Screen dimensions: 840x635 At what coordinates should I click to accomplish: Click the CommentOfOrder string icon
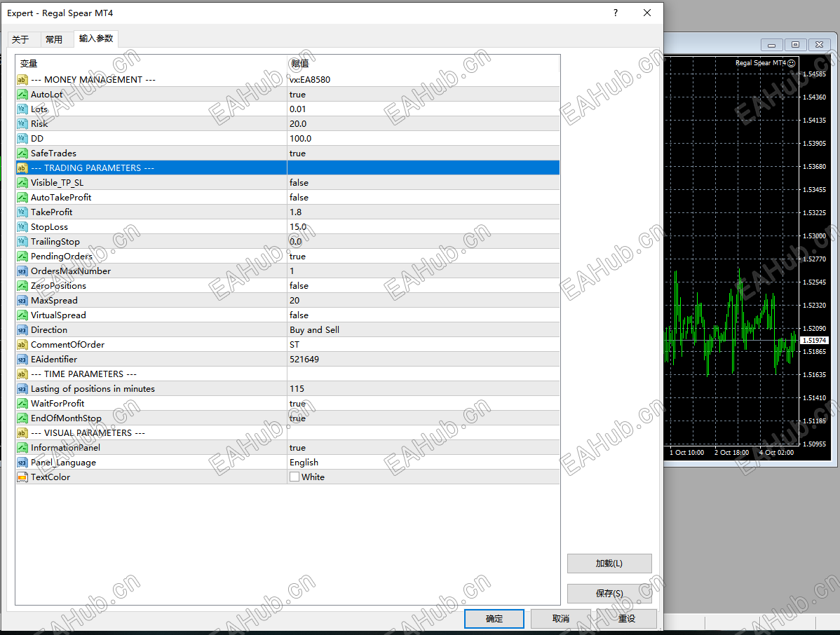click(x=22, y=345)
